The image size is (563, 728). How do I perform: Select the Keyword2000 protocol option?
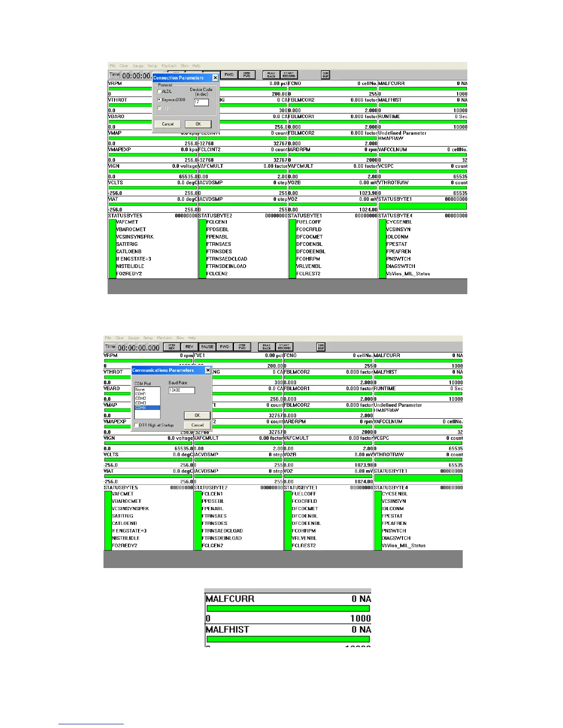(x=159, y=100)
